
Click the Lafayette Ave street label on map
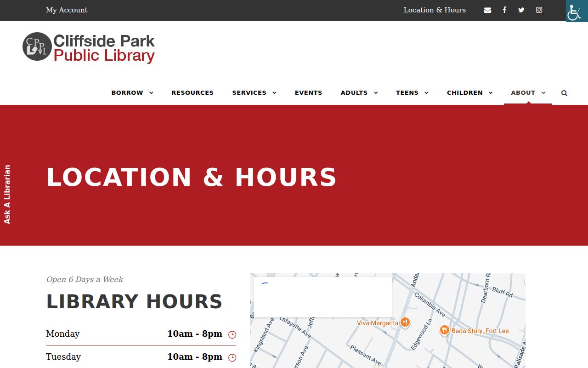[295, 327]
